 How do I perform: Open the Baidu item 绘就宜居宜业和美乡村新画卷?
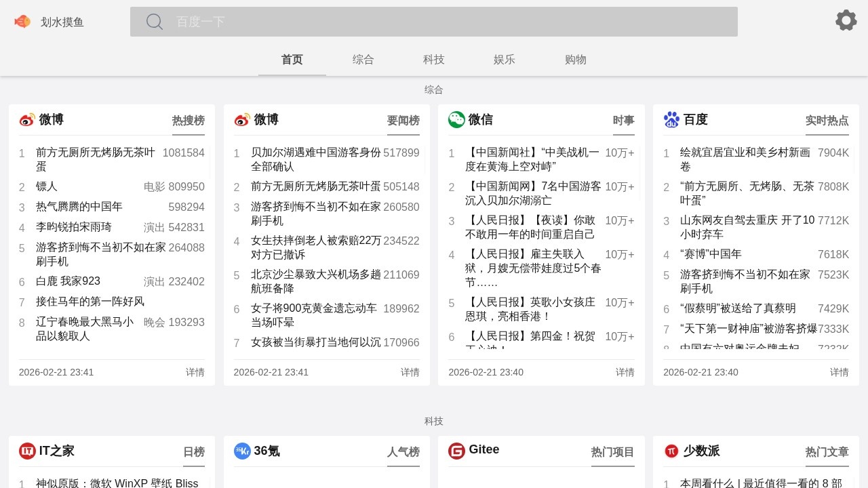coord(746,159)
